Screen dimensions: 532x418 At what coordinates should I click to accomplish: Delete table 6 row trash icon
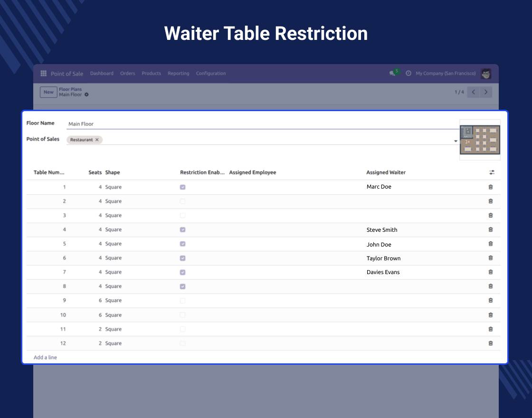coord(491,258)
